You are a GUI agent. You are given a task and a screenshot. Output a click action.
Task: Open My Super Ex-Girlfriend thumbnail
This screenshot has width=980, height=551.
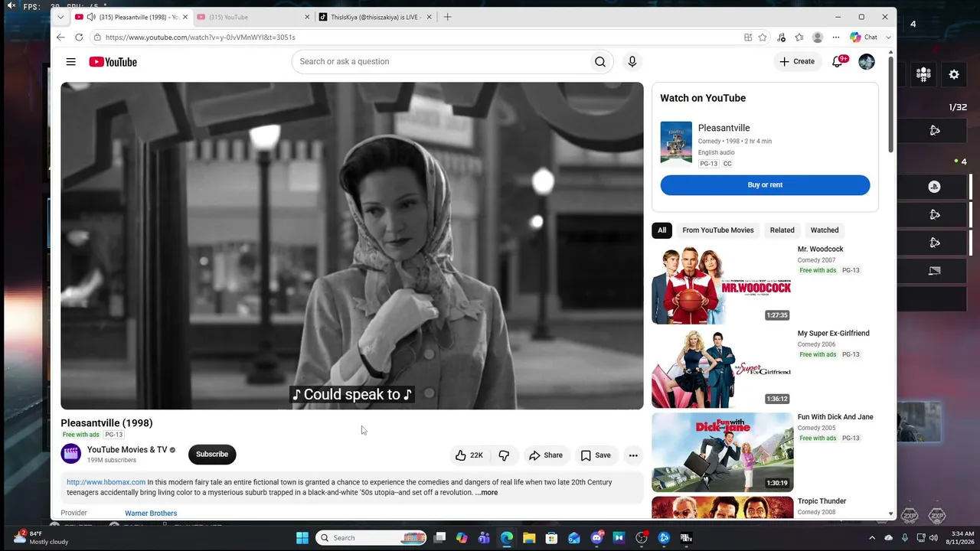tap(722, 369)
